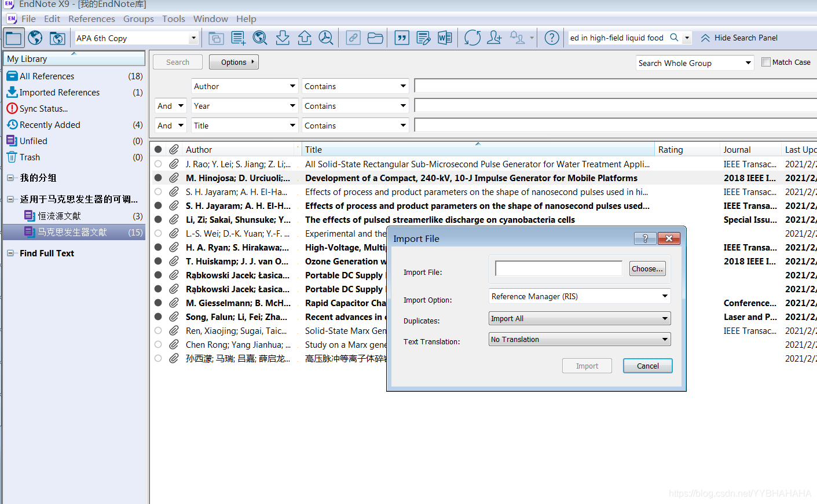
Task: Switch to Integrated Library and Online Mode
Action: click(x=57, y=38)
